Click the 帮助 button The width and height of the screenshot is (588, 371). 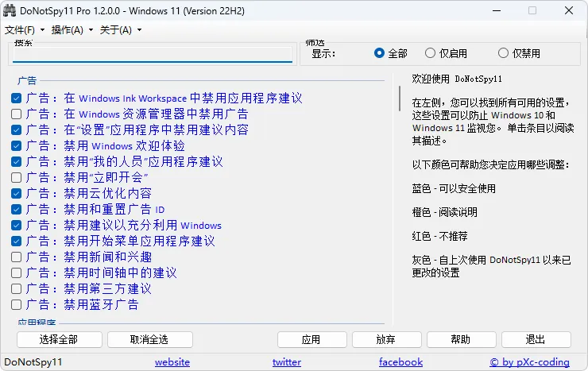pyautogui.click(x=461, y=339)
